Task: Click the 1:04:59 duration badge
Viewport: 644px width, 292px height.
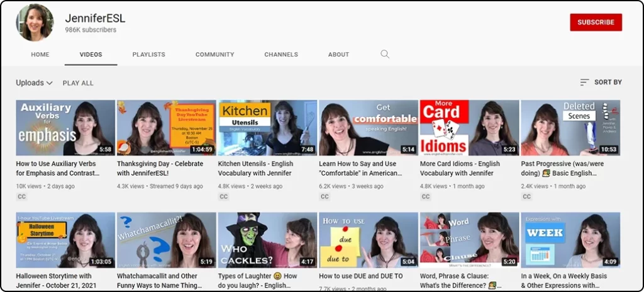Action: (203, 149)
